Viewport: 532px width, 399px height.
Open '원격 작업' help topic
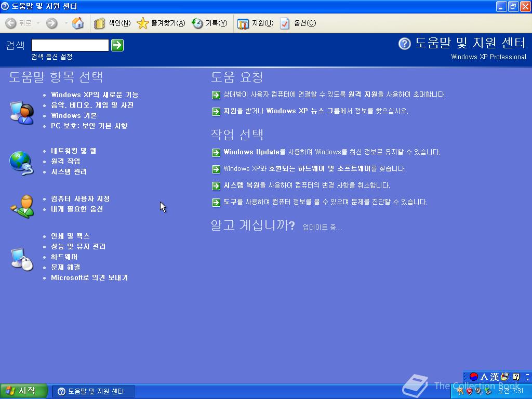pos(65,161)
